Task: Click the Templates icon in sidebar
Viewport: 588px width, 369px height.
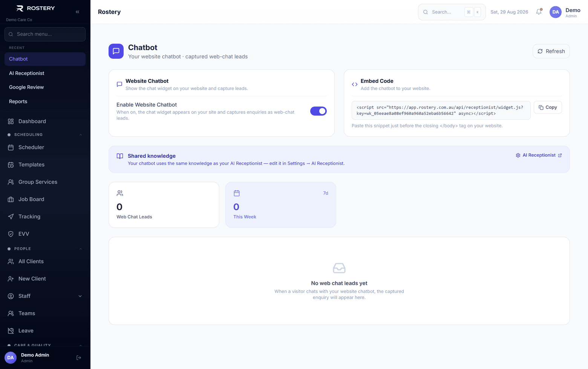Action: (11, 165)
